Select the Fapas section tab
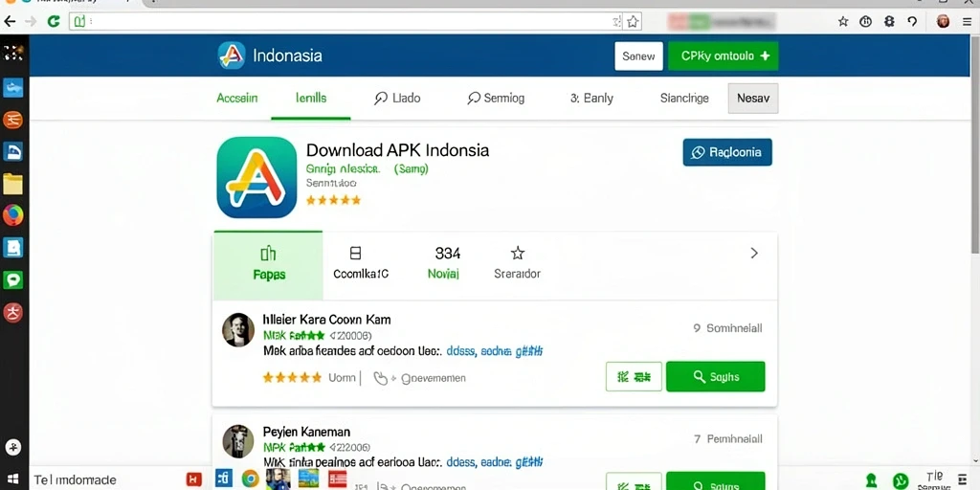Screen dimensions: 980x490 pos(268,265)
